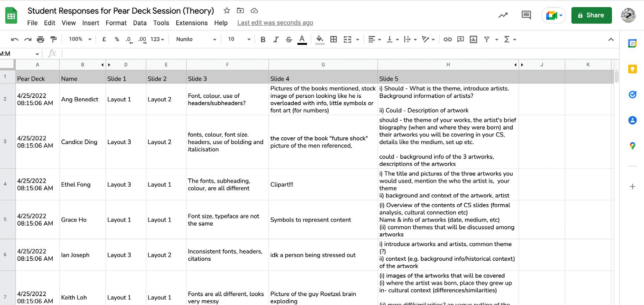Insert a link with the chain icon
The width and height of the screenshot is (644, 305).
[x=448, y=39]
